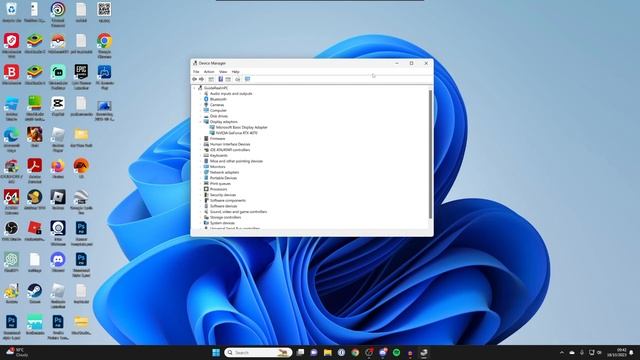The width and height of the screenshot is (640, 360).
Task: Expand the Processors category
Action: point(200,189)
